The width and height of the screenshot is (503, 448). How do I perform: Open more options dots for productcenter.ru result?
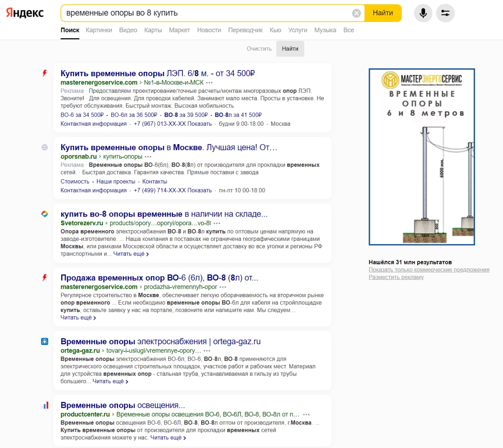[x=307, y=414]
